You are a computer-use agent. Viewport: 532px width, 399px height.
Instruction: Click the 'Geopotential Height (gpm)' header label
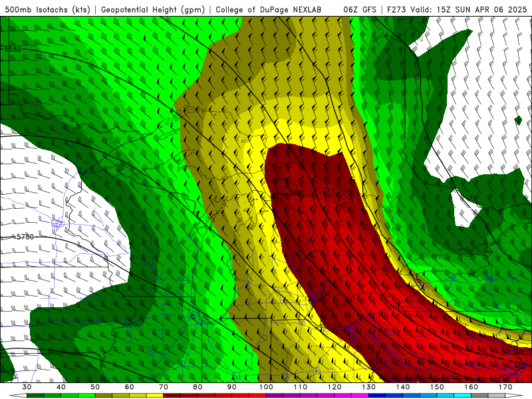coord(153,9)
